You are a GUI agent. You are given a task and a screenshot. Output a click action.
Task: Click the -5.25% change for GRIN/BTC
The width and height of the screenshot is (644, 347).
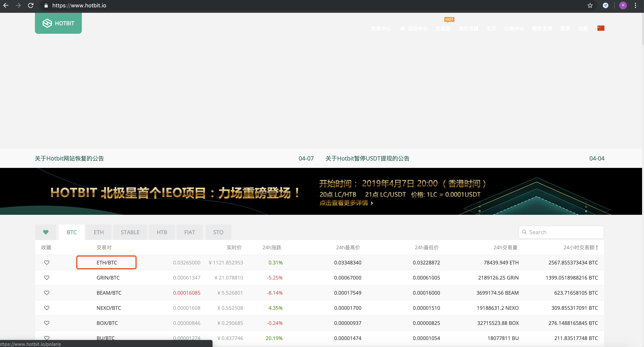[x=275, y=277]
